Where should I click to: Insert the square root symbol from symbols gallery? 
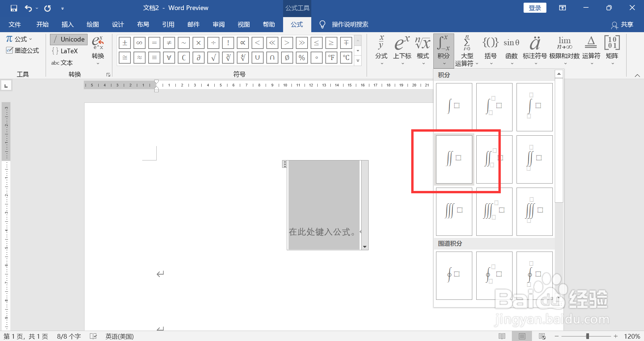pos(213,57)
